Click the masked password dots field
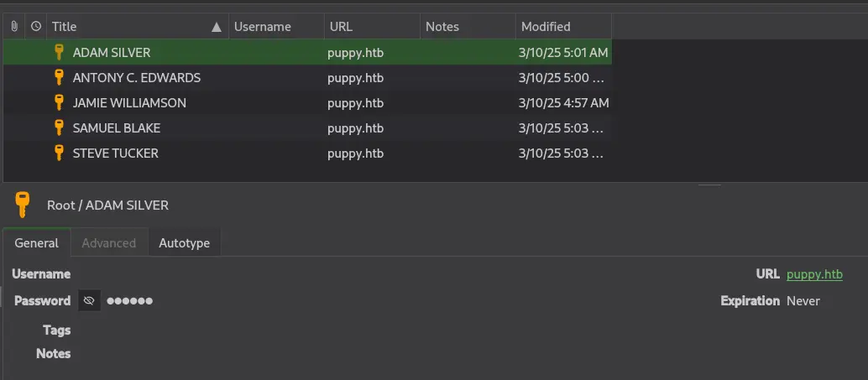Screen dimensions: 868x380 coord(129,300)
